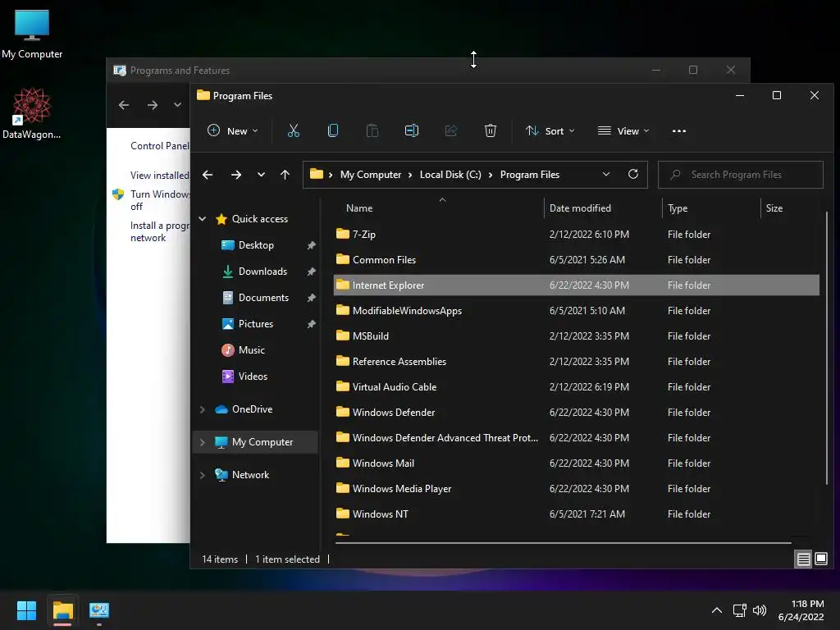
Task: Open the See more ellipsis menu
Action: (678, 130)
